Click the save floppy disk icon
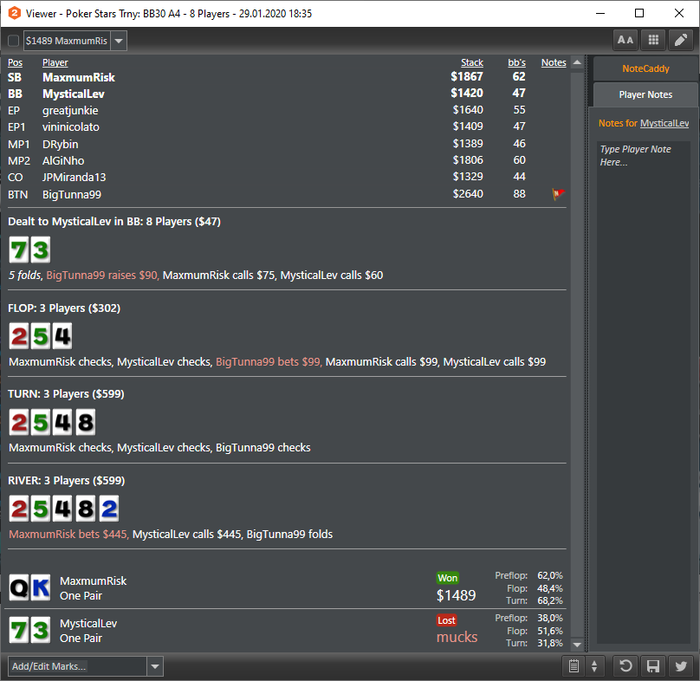This screenshot has height=681, width=700. point(653,666)
